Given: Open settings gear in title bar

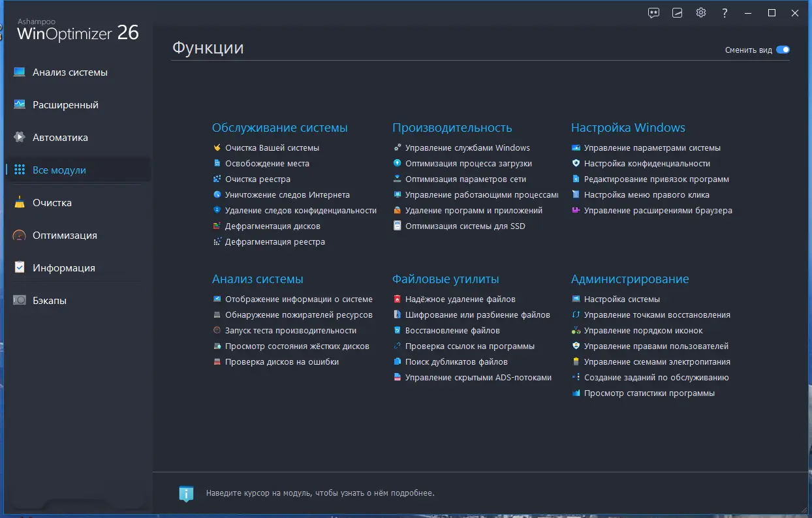Looking at the screenshot, I should pyautogui.click(x=701, y=12).
